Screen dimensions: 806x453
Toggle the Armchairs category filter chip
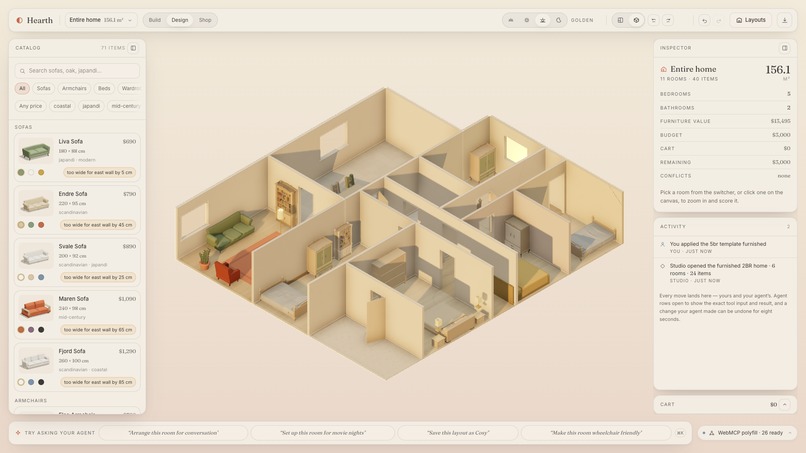[x=74, y=88]
